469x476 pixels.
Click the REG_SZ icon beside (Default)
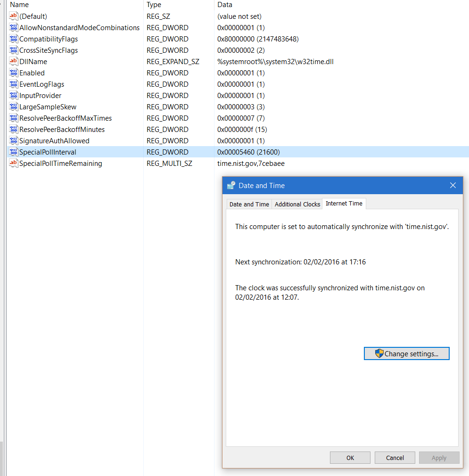point(13,16)
